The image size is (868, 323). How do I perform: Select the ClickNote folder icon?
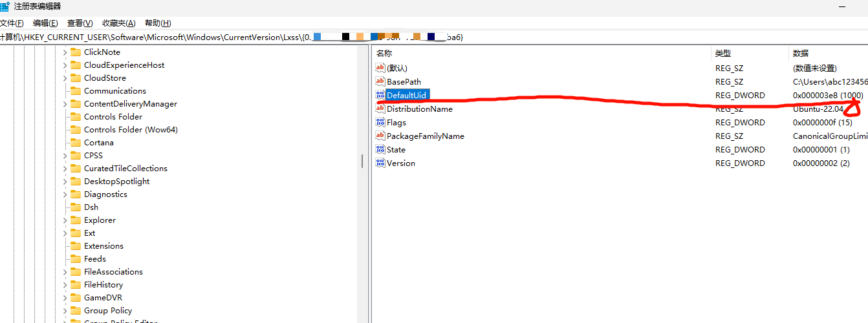point(76,52)
